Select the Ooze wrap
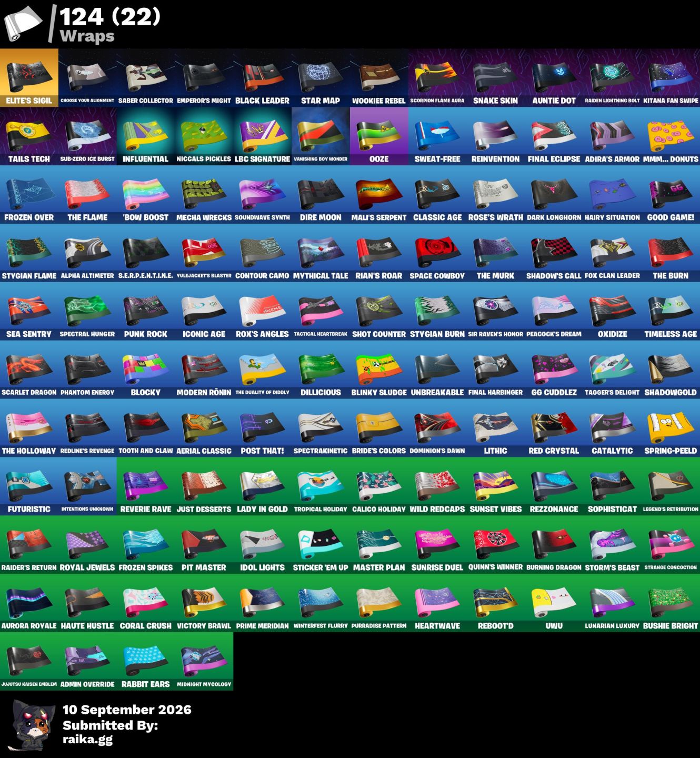This screenshot has width=700, height=758. [x=379, y=136]
